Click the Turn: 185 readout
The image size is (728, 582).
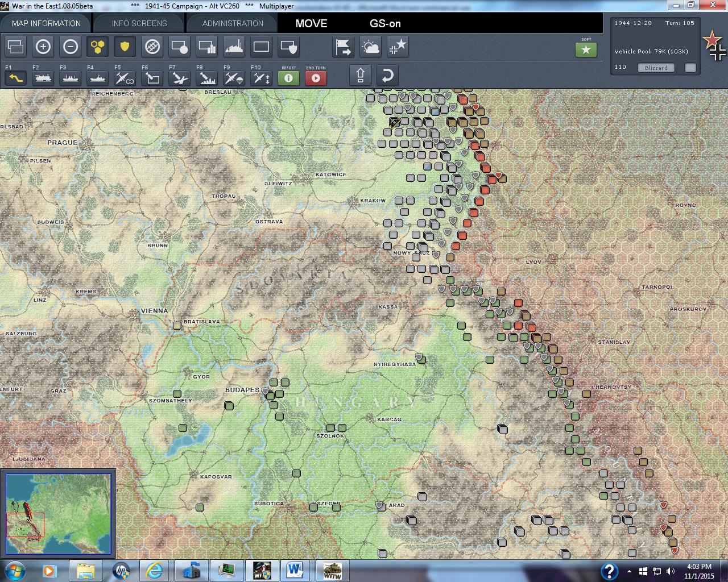point(680,23)
